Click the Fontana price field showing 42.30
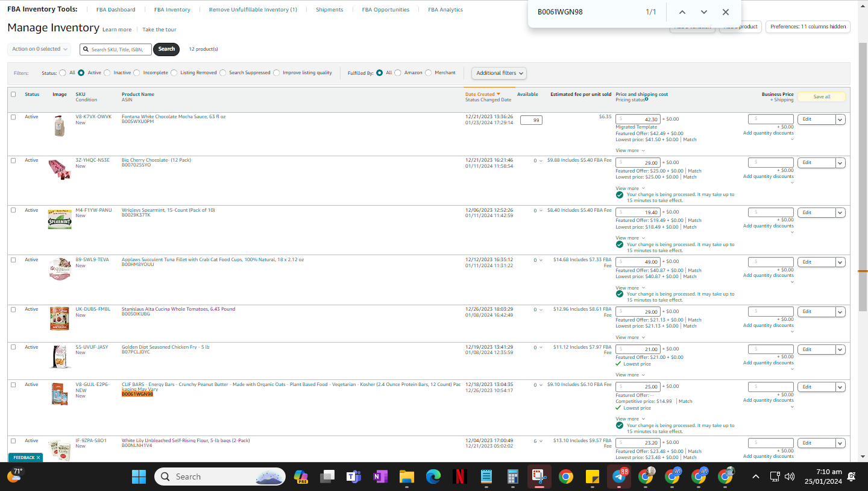 [638, 119]
